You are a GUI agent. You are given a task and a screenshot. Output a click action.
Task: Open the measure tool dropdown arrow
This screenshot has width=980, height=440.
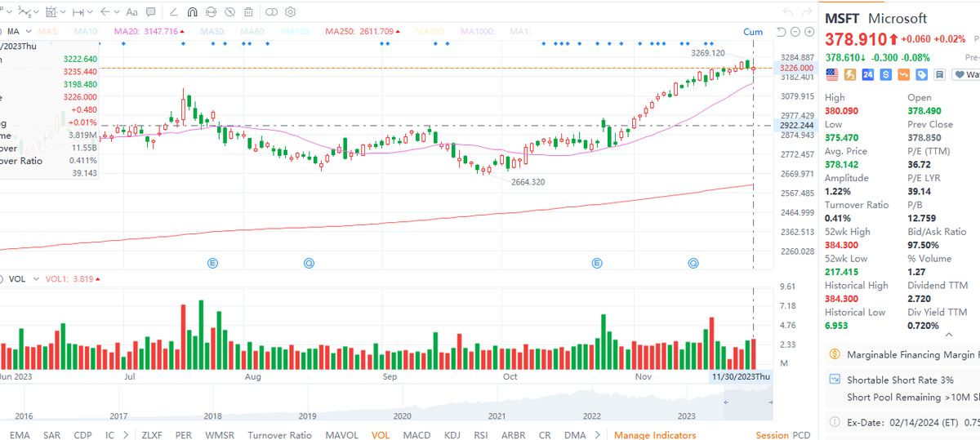63,12
